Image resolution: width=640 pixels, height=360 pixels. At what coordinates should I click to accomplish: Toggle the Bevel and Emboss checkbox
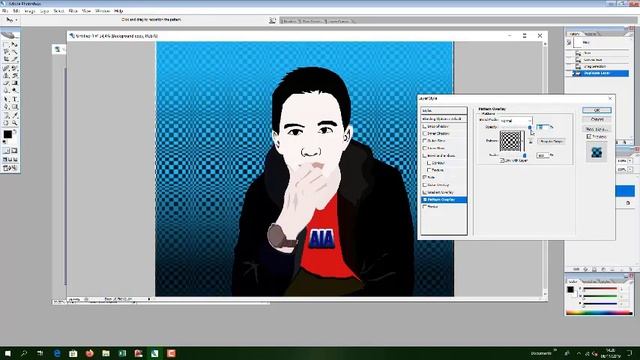click(424, 156)
